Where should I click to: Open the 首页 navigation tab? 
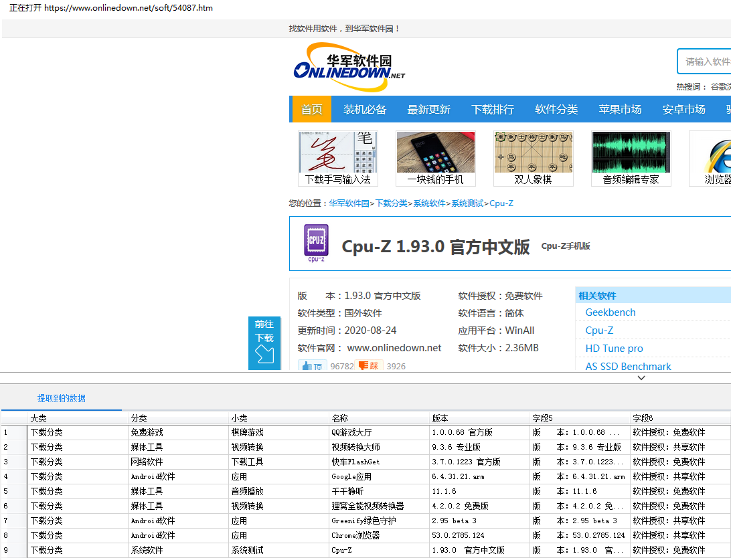click(312, 110)
